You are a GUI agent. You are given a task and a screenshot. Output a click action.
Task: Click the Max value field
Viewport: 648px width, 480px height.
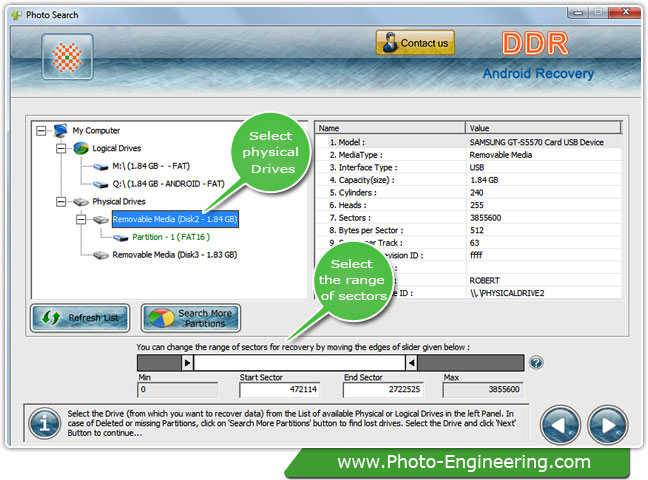tap(483, 390)
